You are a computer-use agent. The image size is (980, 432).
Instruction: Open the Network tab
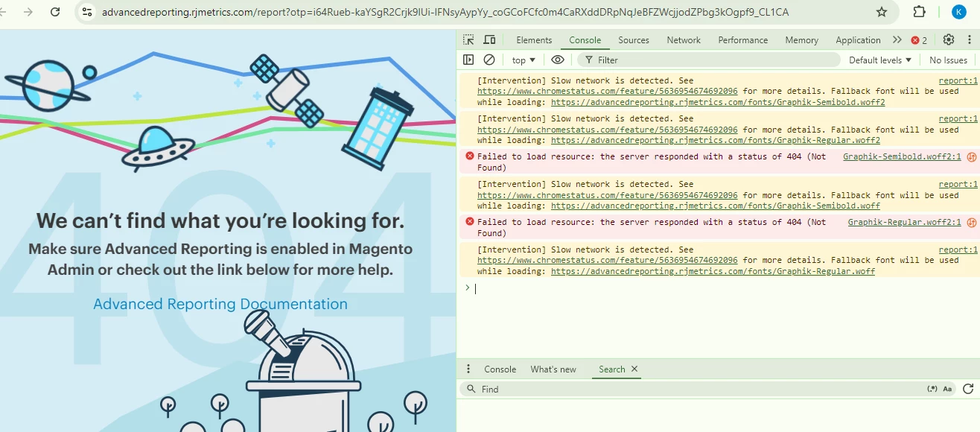pos(684,40)
